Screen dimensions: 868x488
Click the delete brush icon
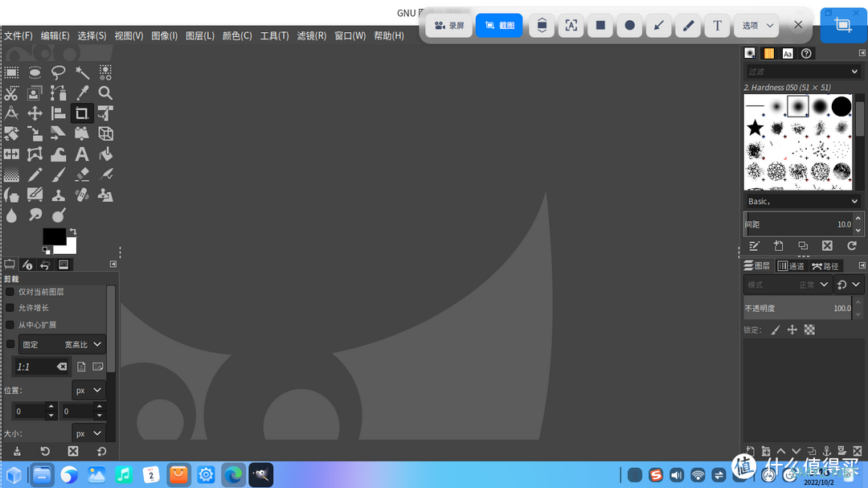click(x=827, y=246)
